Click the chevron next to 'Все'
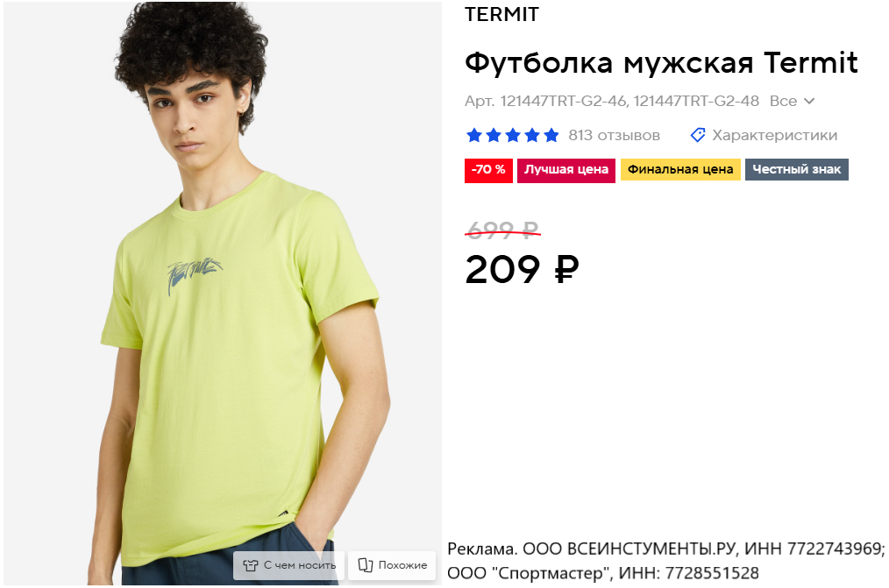889x588 pixels. coord(809,102)
